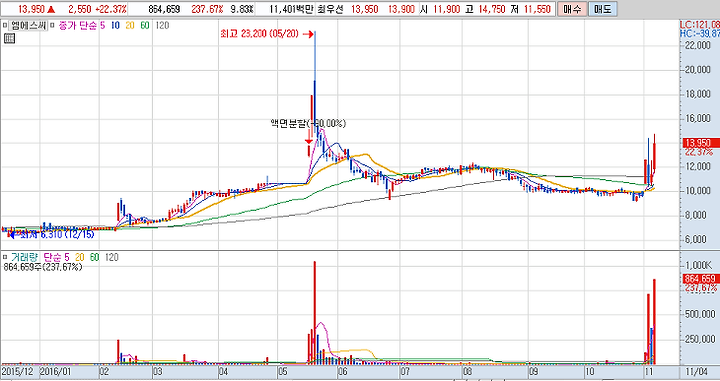The height and width of the screenshot is (381, 720).
Task: Select price moving average 120 legend
Action: [163, 26]
